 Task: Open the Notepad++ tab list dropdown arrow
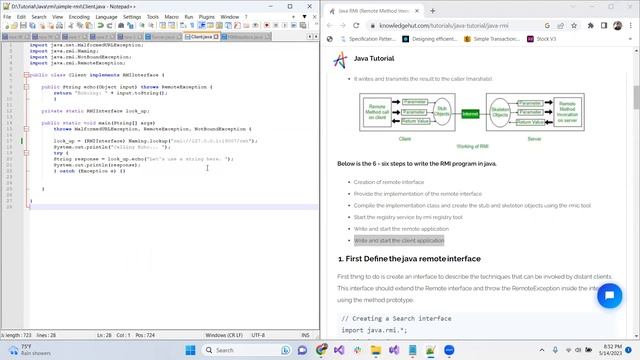point(304,17)
